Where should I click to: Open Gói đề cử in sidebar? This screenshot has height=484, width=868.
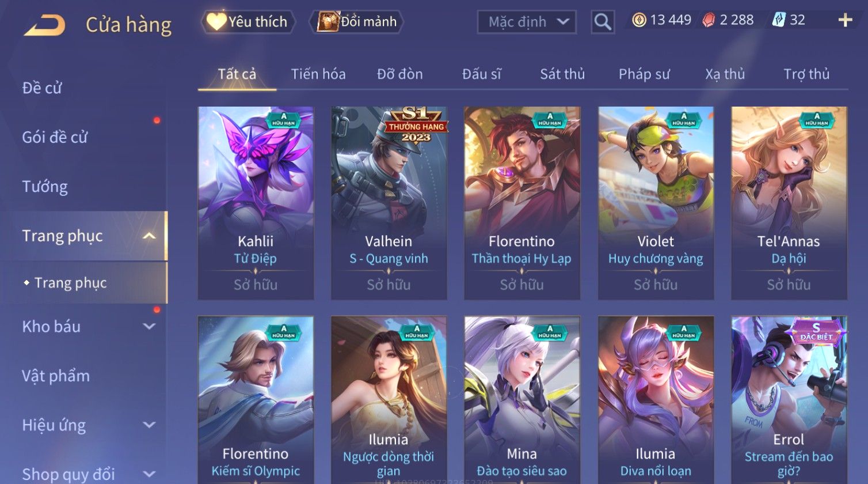pos(55,137)
